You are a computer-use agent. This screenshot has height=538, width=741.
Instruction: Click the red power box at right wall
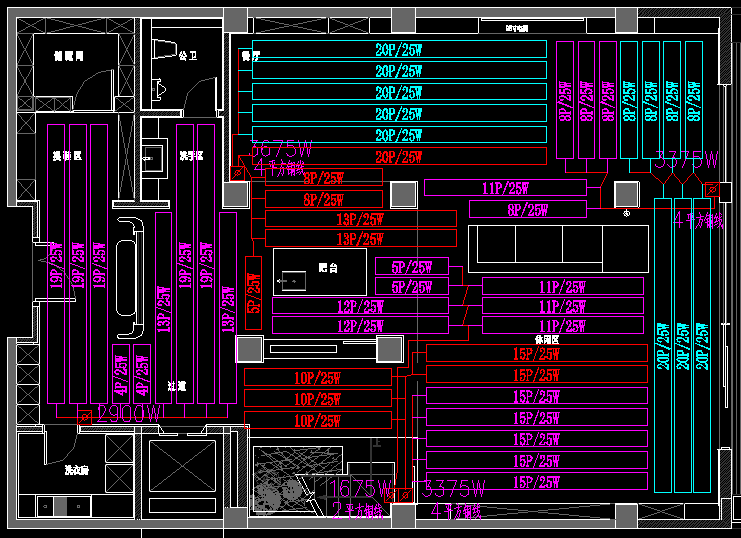(x=711, y=188)
